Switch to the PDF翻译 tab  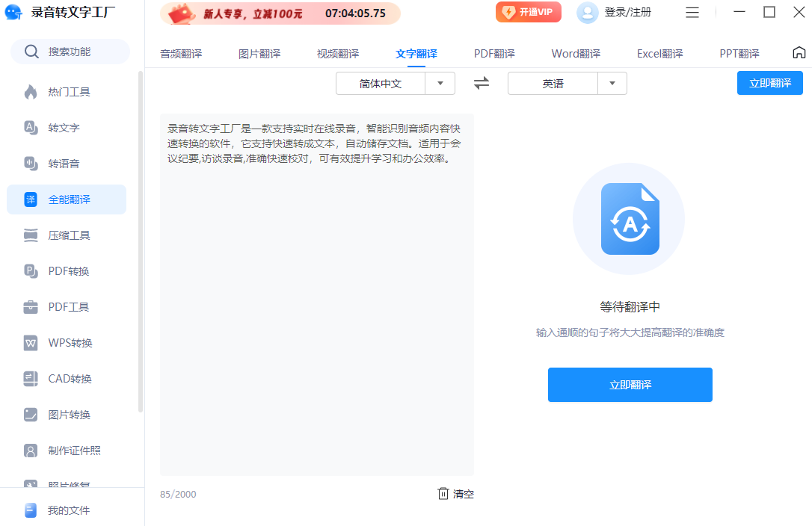494,54
